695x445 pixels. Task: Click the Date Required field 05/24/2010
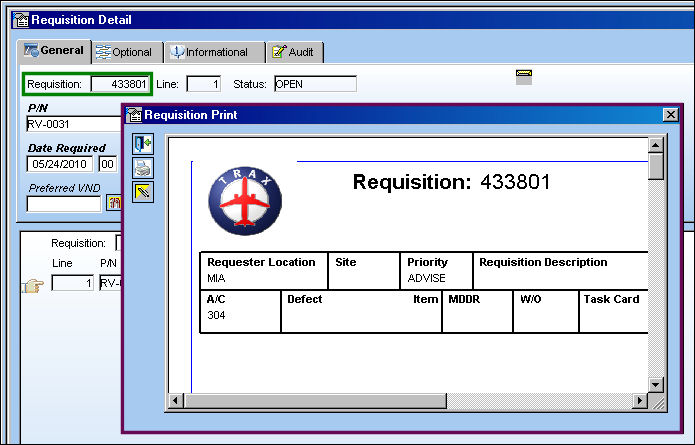(x=60, y=164)
